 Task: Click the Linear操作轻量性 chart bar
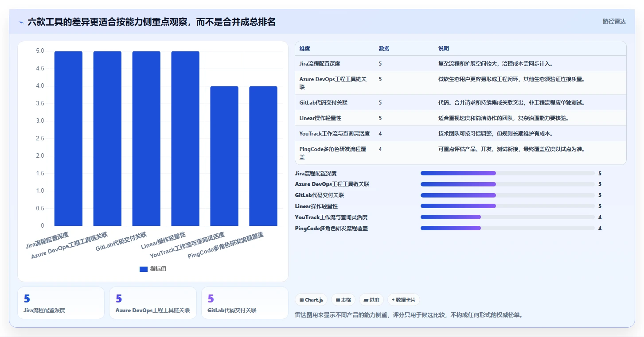[x=185, y=139]
